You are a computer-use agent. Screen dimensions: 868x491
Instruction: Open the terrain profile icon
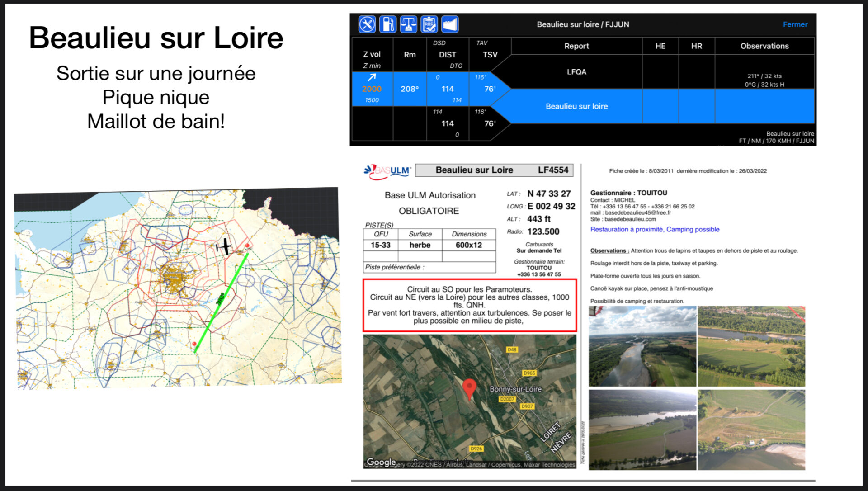tap(450, 24)
